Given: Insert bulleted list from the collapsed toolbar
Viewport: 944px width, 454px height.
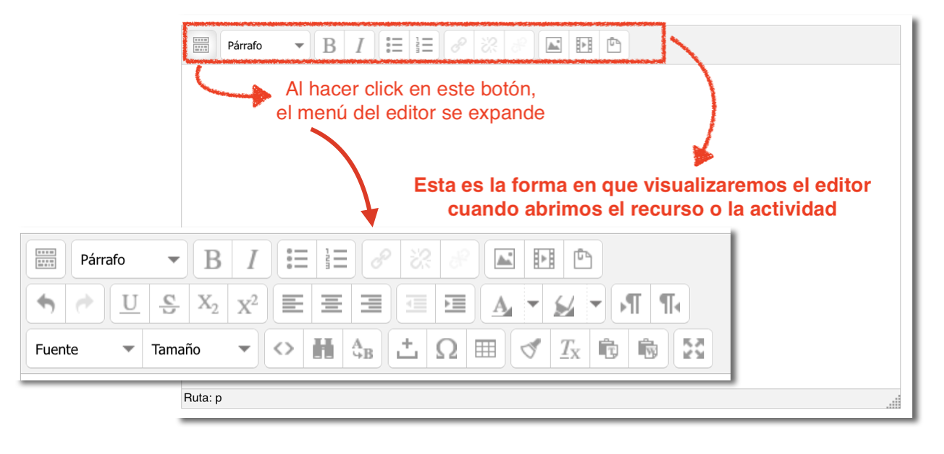Looking at the screenshot, I should tap(394, 45).
